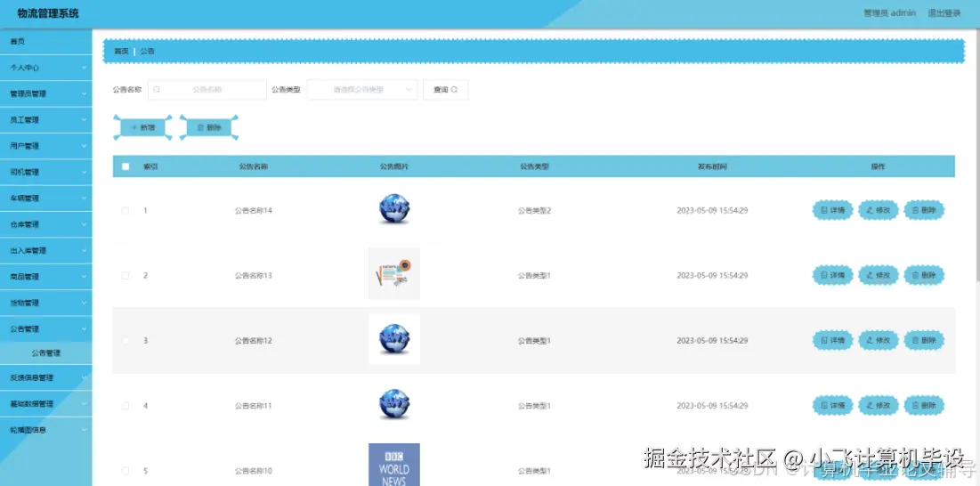Viewport: 980px width, 486px height.
Task: Click the 物流管理系统 title
Action: click(x=48, y=13)
